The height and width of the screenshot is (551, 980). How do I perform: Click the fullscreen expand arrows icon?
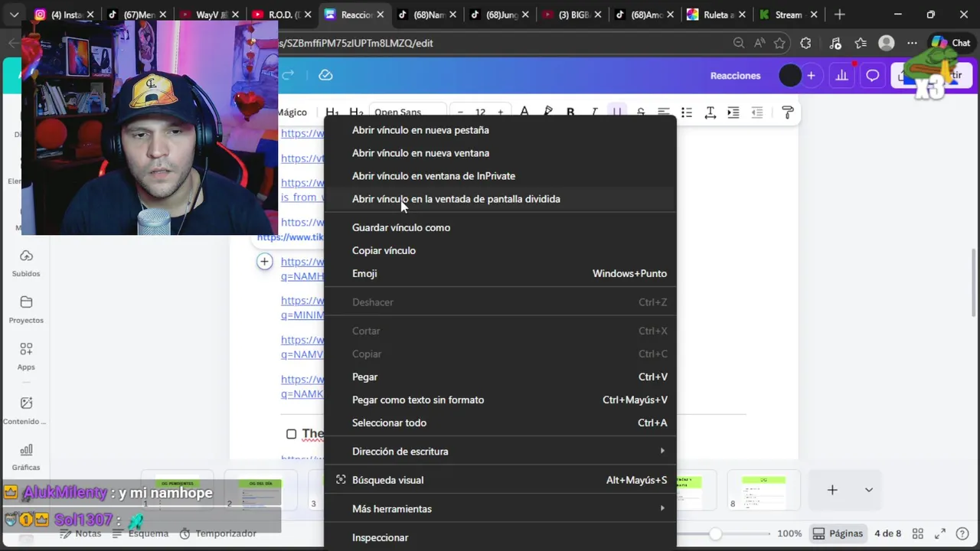(940, 533)
